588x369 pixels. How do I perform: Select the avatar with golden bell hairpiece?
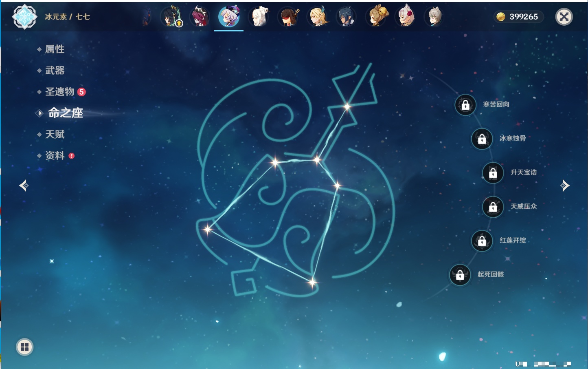click(377, 17)
